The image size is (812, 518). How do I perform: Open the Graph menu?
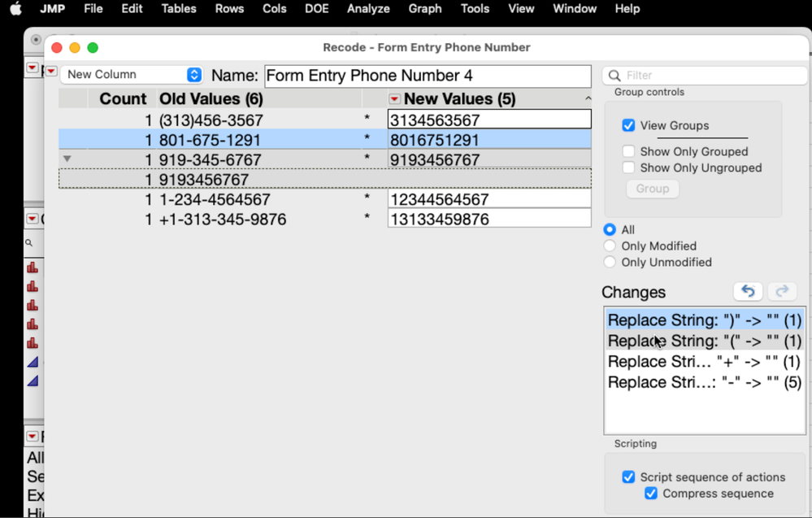[425, 9]
